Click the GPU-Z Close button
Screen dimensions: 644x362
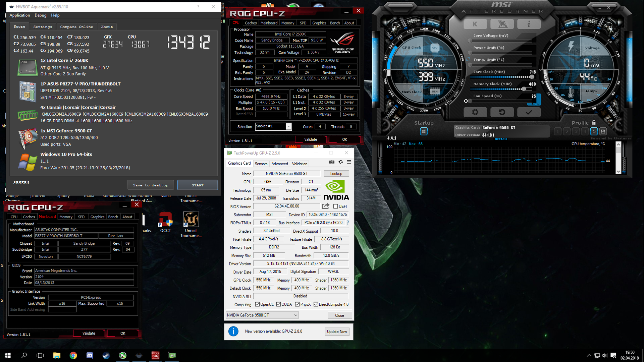point(339,315)
